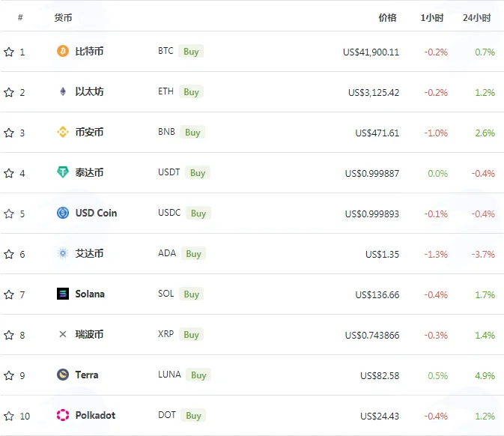Click the Ethereum diamond logo icon

click(x=63, y=91)
